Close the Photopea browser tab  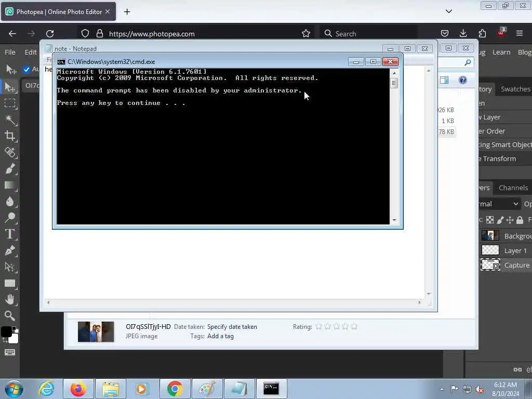108,11
